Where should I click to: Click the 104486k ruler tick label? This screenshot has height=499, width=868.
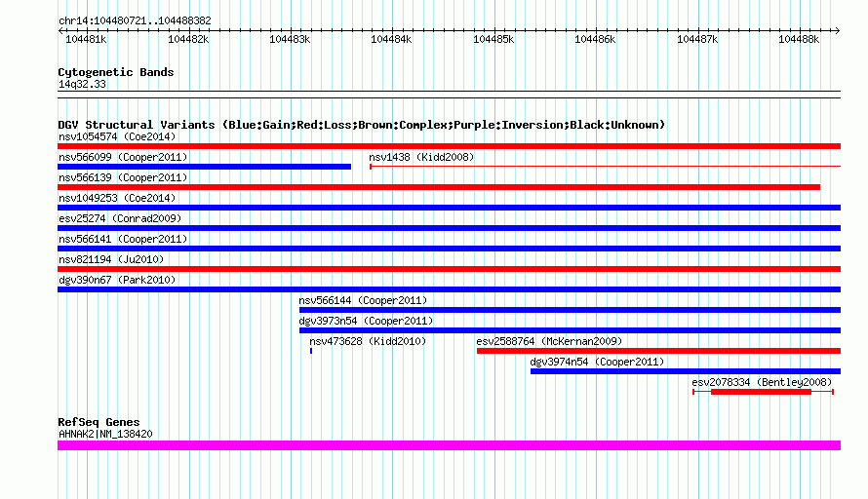tap(595, 39)
